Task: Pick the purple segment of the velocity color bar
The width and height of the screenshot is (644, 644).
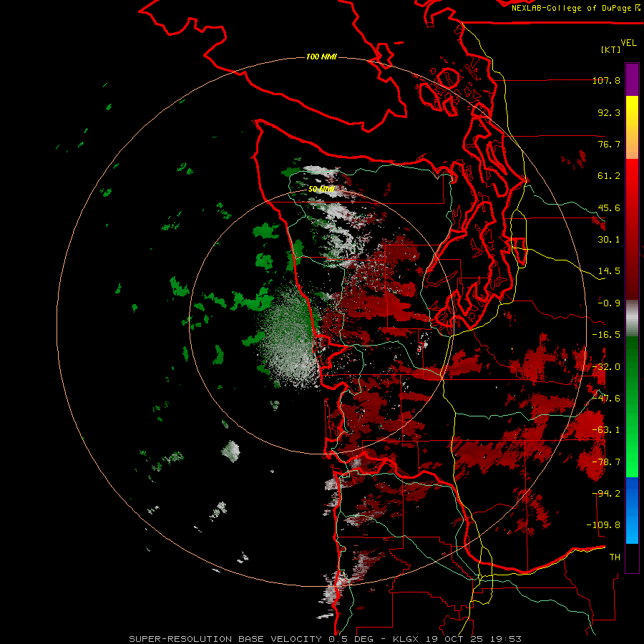Action: click(632, 79)
